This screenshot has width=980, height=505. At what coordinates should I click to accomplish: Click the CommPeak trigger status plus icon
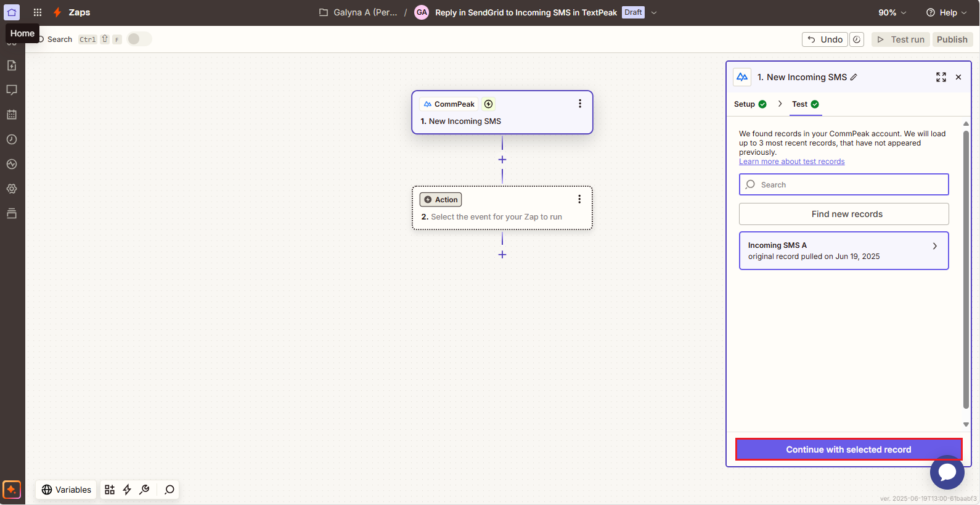[x=489, y=104]
